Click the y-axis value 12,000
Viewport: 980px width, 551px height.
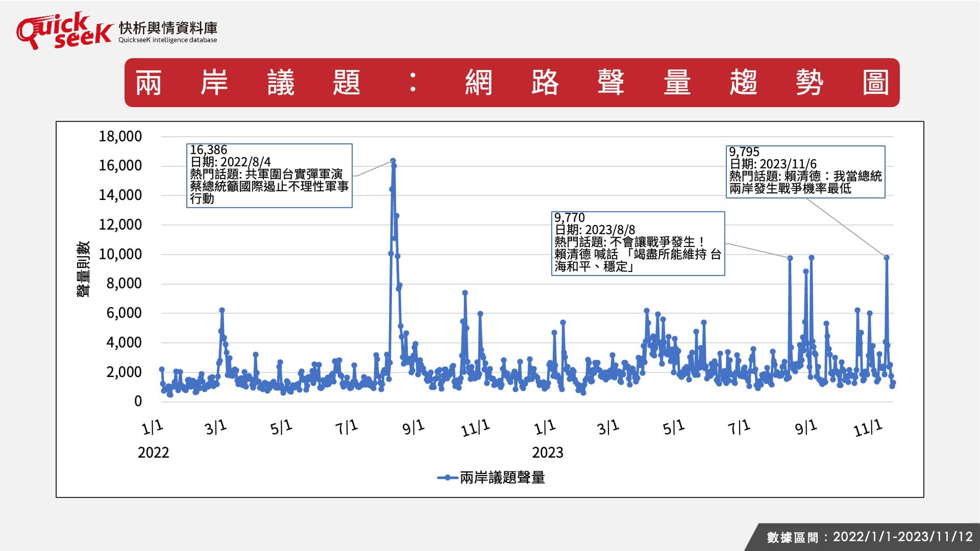pos(120,224)
